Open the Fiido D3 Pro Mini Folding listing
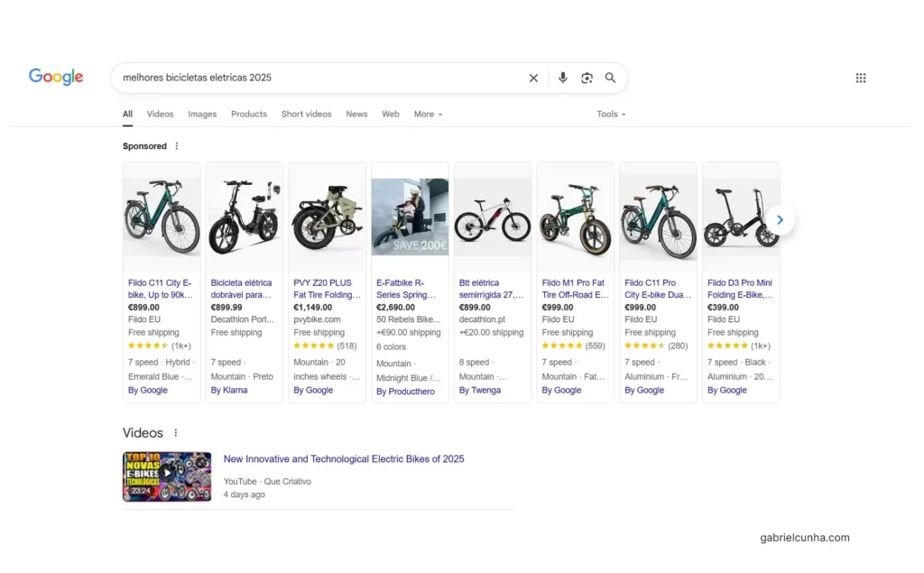 click(740, 289)
